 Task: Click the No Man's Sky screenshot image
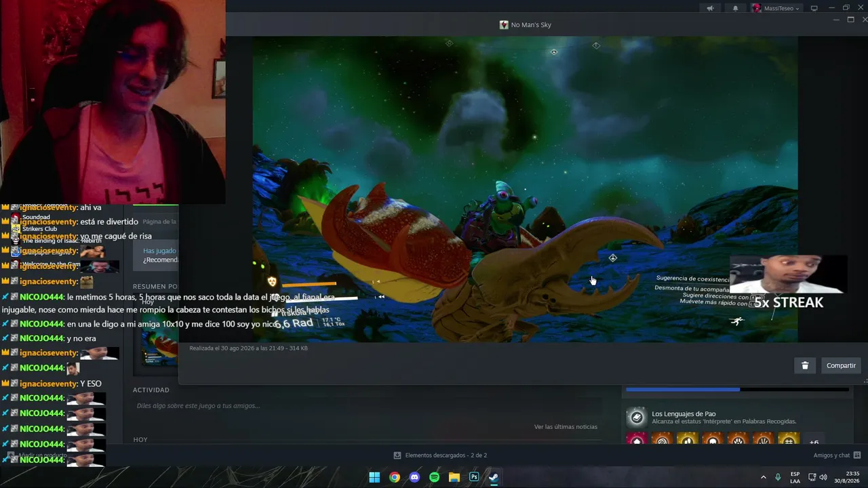pyautogui.click(x=525, y=189)
